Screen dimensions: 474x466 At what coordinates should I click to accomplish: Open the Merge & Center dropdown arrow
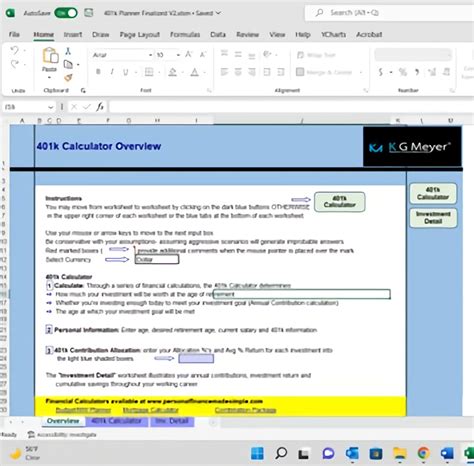[361, 72]
